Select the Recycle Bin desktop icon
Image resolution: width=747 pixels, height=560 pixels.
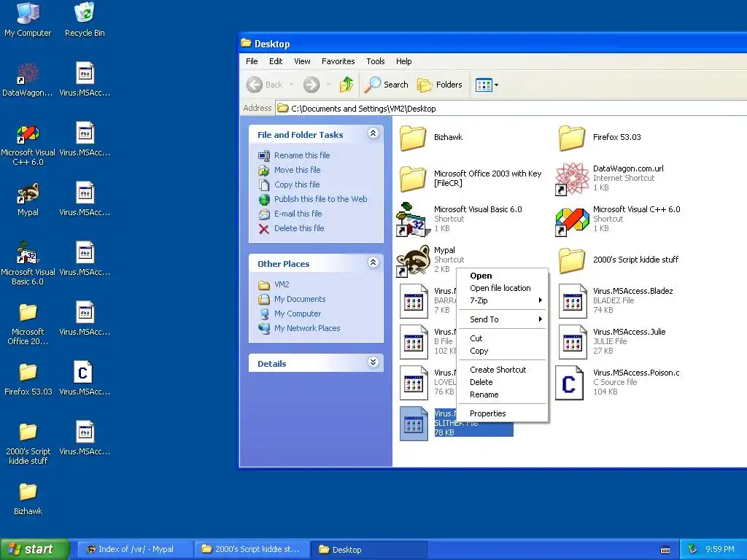tap(85, 19)
